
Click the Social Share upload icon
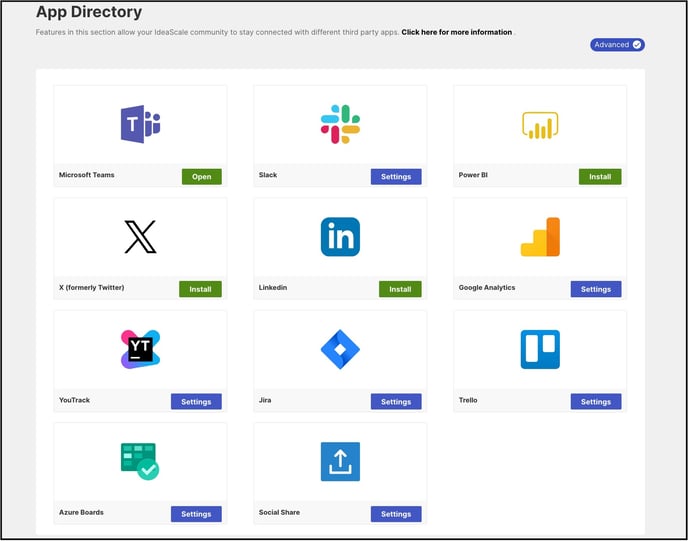pos(340,462)
